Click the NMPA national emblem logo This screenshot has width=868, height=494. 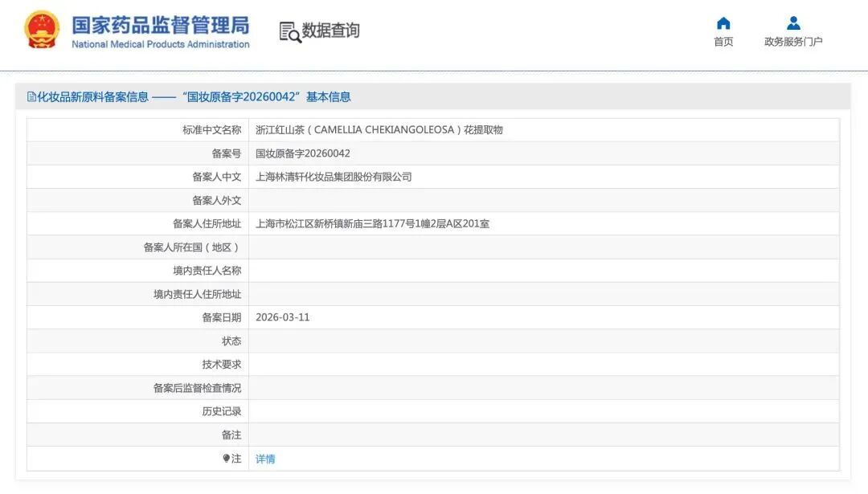tap(42, 30)
